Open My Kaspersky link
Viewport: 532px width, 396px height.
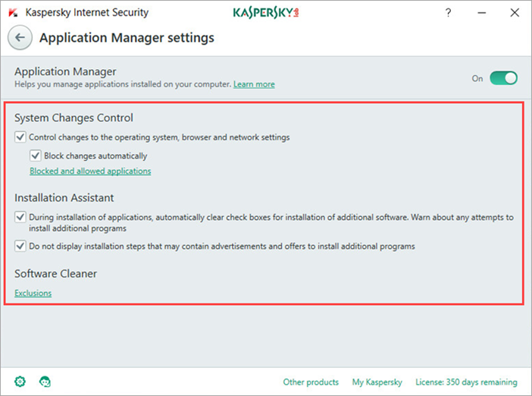[x=377, y=382]
